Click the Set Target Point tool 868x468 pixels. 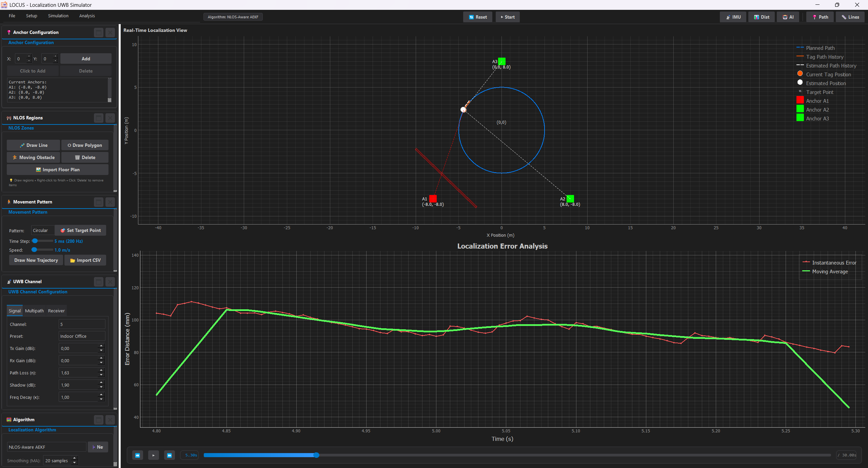[80, 230]
